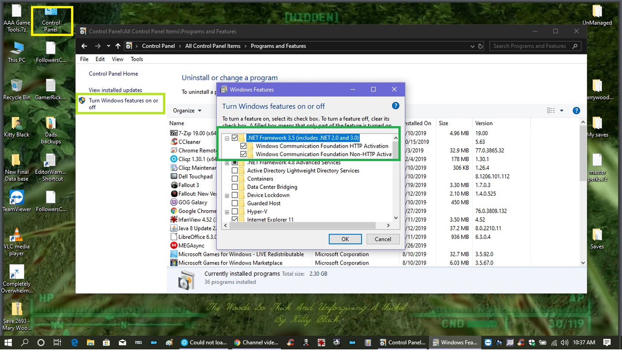Click Cancel in Windows Features dialog

383,239
